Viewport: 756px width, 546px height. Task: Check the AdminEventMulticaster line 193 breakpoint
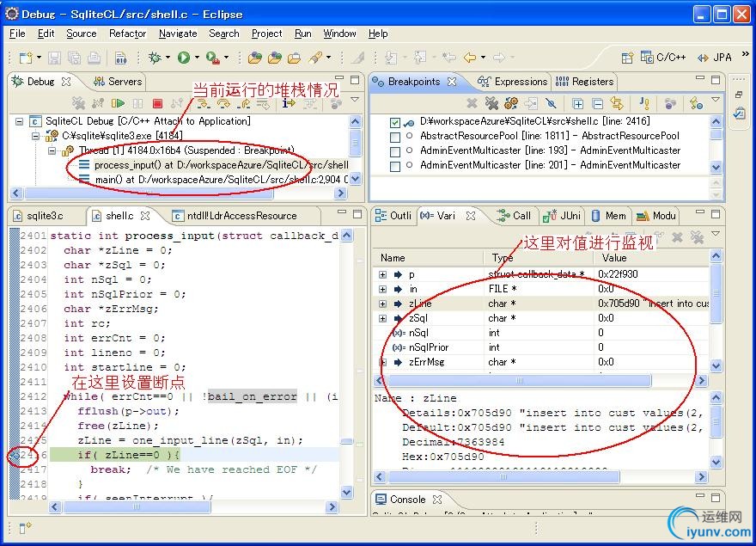coord(395,151)
